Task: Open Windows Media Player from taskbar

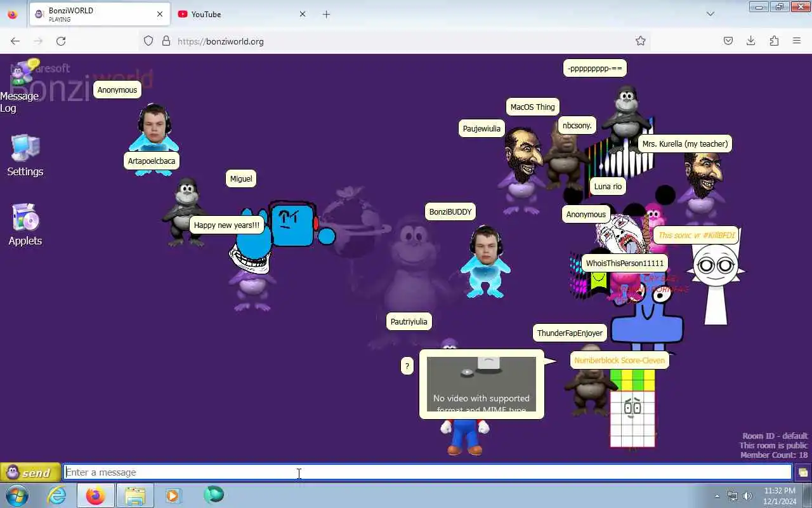Action: pyautogui.click(x=173, y=495)
